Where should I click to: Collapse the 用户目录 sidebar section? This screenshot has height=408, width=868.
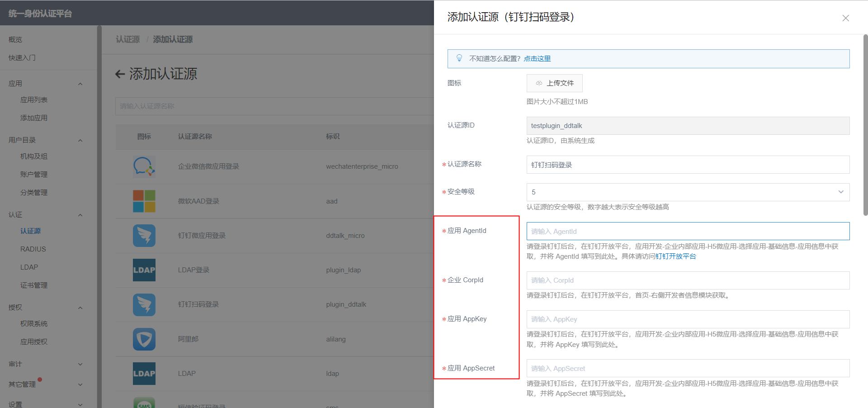coord(80,140)
